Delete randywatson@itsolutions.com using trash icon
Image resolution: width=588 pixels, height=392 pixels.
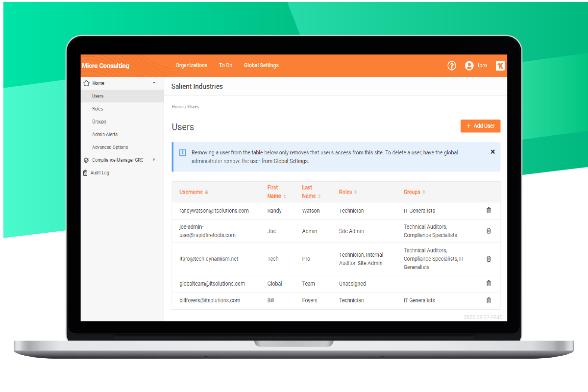pyautogui.click(x=489, y=211)
